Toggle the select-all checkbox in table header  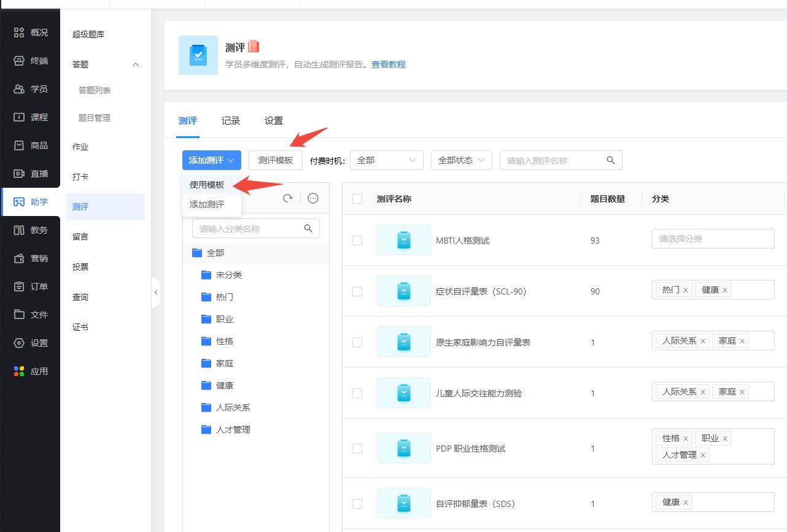tap(357, 199)
